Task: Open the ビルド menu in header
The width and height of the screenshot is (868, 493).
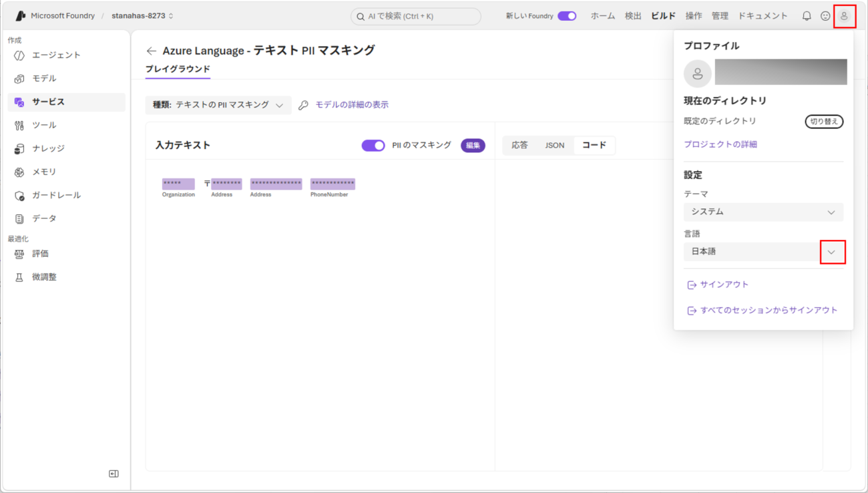Action: click(663, 16)
